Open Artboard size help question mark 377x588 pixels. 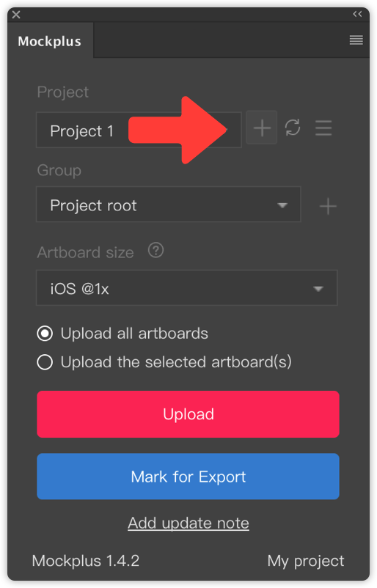click(x=155, y=250)
